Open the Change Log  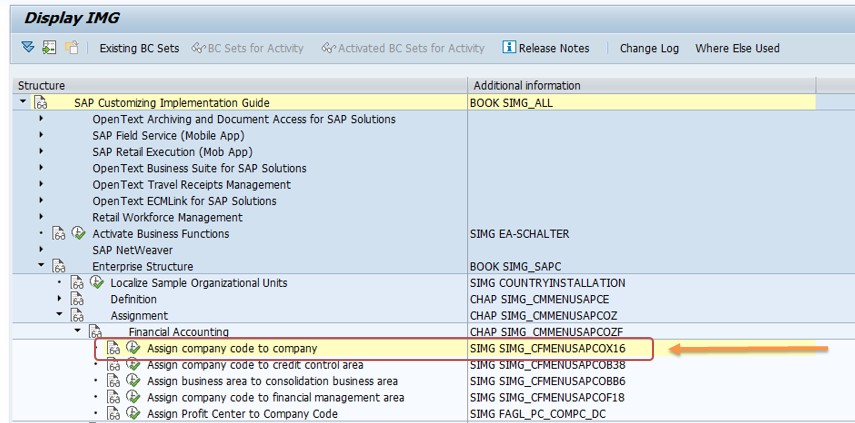649,48
